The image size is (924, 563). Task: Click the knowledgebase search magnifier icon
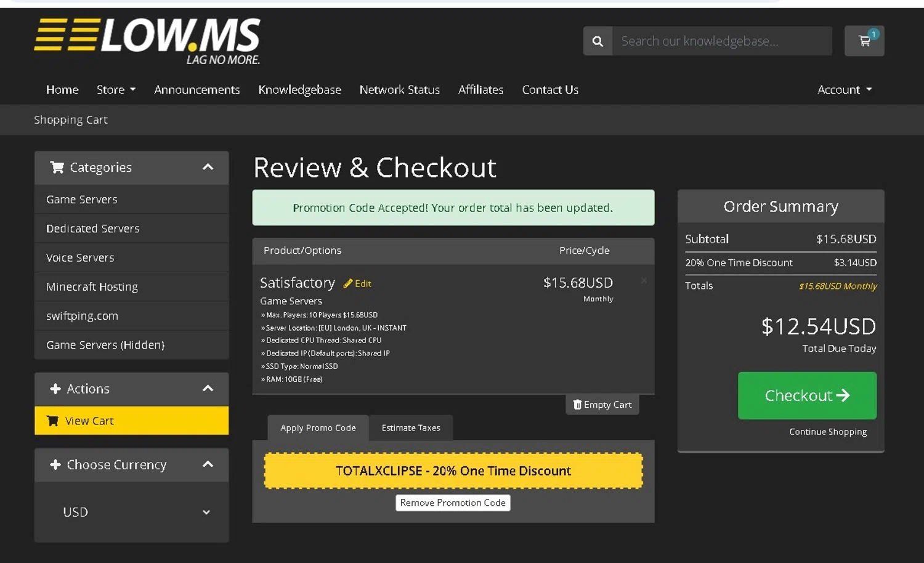(x=598, y=41)
